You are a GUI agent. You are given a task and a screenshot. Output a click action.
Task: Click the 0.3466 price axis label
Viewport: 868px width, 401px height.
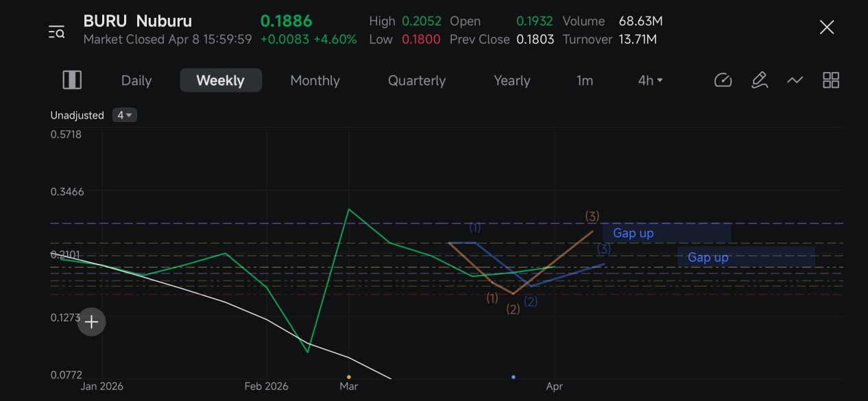67,191
